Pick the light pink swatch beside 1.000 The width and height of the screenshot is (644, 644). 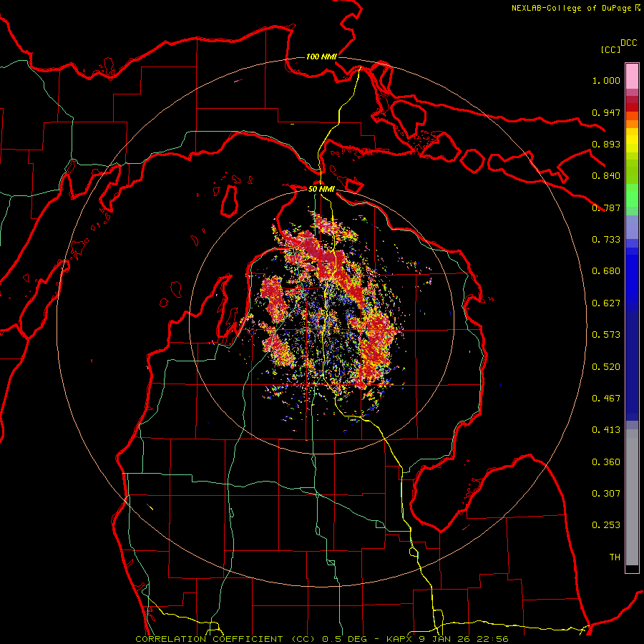click(632, 77)
